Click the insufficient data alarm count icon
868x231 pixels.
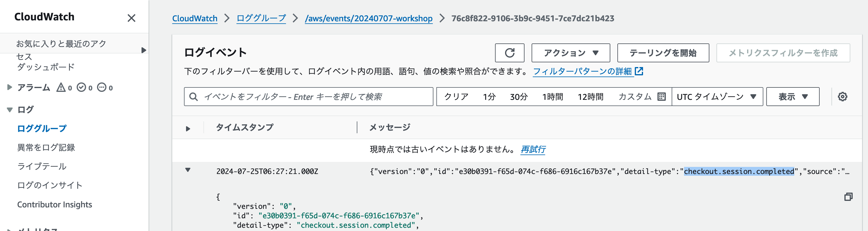(x=102, y=87)
